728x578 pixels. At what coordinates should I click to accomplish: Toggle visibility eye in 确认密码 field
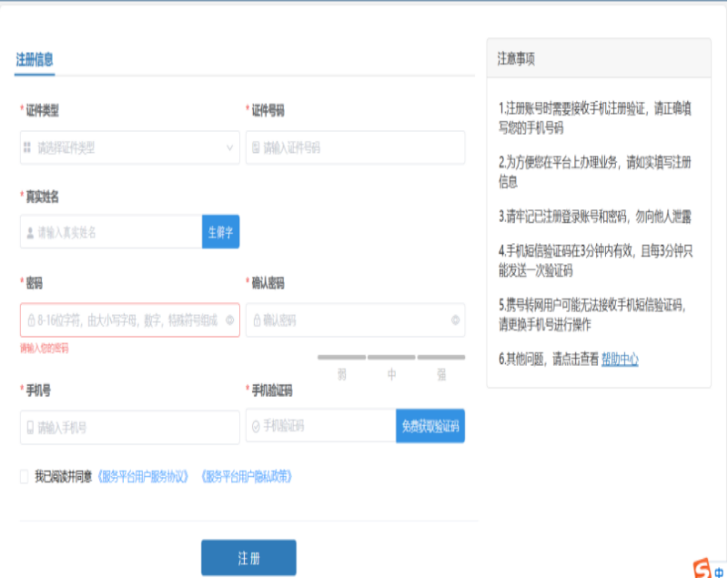pyautogui.click(x=455, y=320)
